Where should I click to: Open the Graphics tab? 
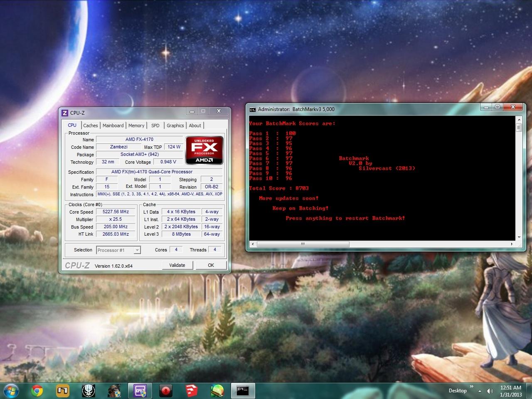tap(175, 126)
